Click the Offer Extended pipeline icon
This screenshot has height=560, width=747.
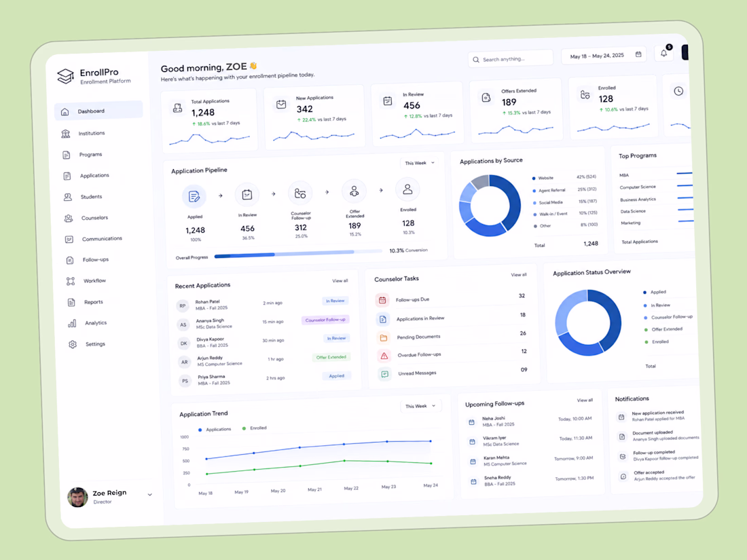tap(354, 191)
